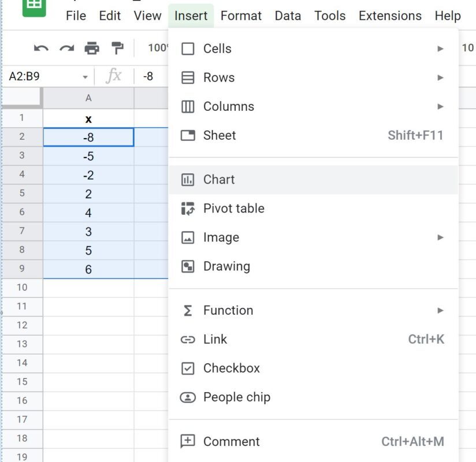The height and width of the screenshot is (462, 476).
Task: Open the Name box dropdown arrow
Action: (x=85, y=77)
